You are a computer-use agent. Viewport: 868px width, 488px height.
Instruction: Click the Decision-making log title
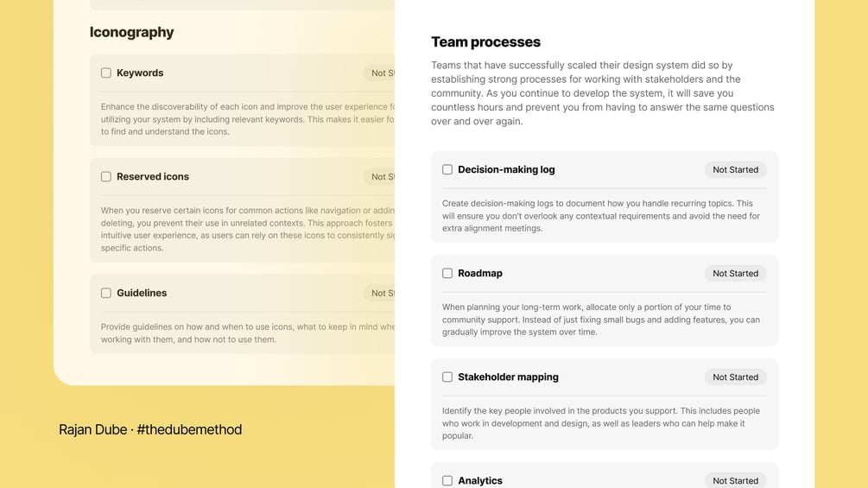(506, 170)
